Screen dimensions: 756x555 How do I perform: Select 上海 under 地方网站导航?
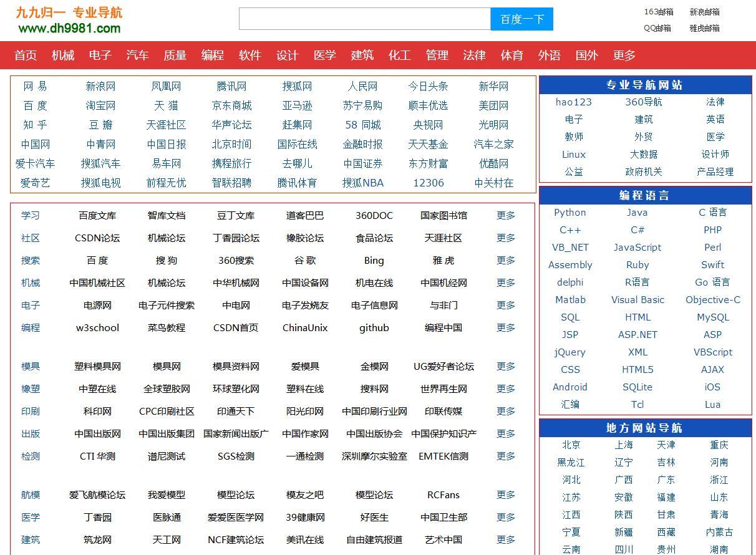pyautogui.click(x=624, y=445)
